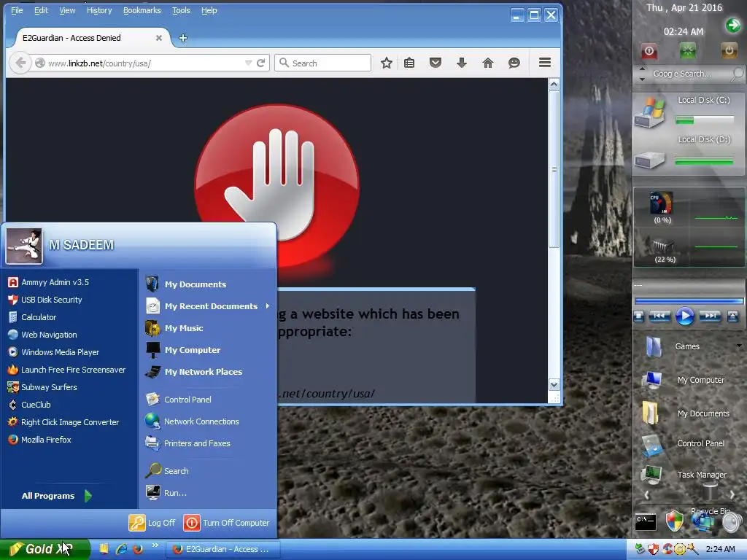The image size is (747, 560).
Task: Reload the page with the refresh icon
Action: pyautogui.click(x=260, y=63)
